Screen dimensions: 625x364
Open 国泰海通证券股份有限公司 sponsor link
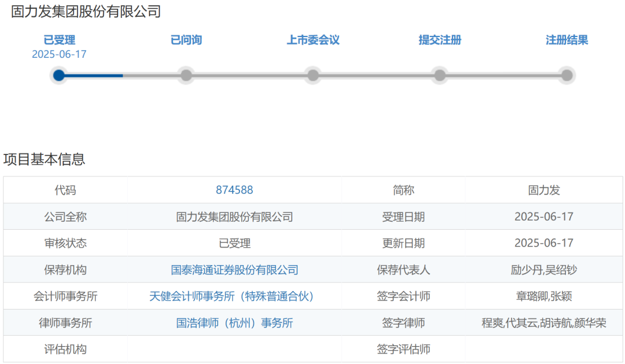(234, 270)
